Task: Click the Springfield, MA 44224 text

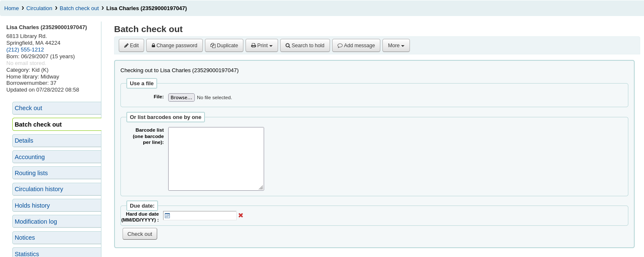Action: tap(33, 43)
